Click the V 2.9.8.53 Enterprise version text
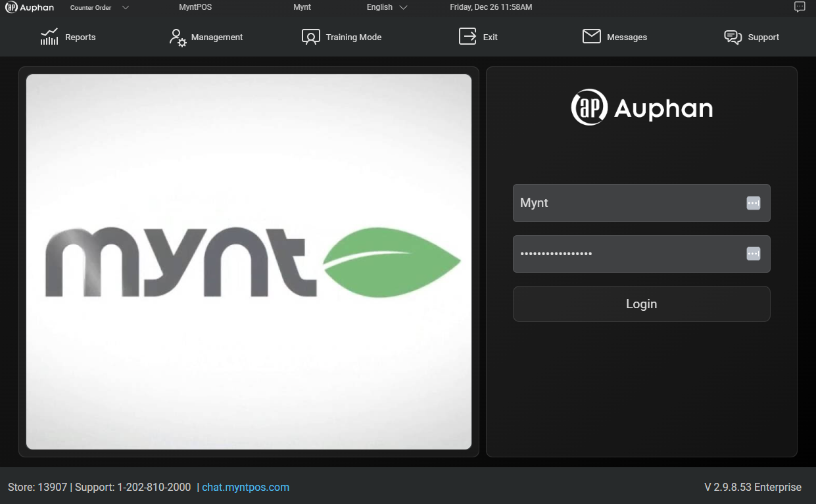The height and width of the screenshot is (504, 816). pos(753,487)
